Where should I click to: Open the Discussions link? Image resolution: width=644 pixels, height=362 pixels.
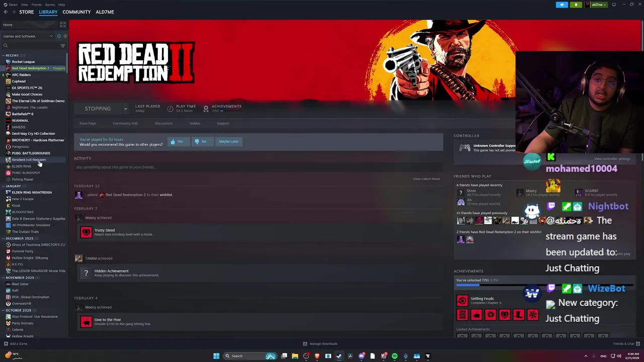(x=164, y=123)
